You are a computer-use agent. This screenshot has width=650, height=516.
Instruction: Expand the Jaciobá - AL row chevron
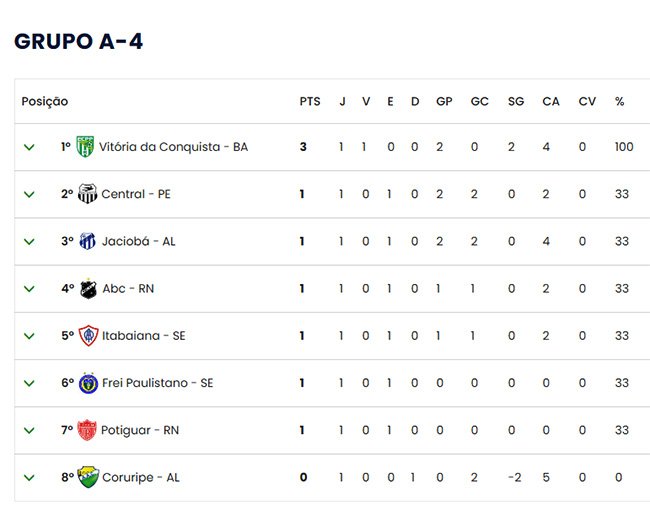pyautogui.click(x=29, y=242)
